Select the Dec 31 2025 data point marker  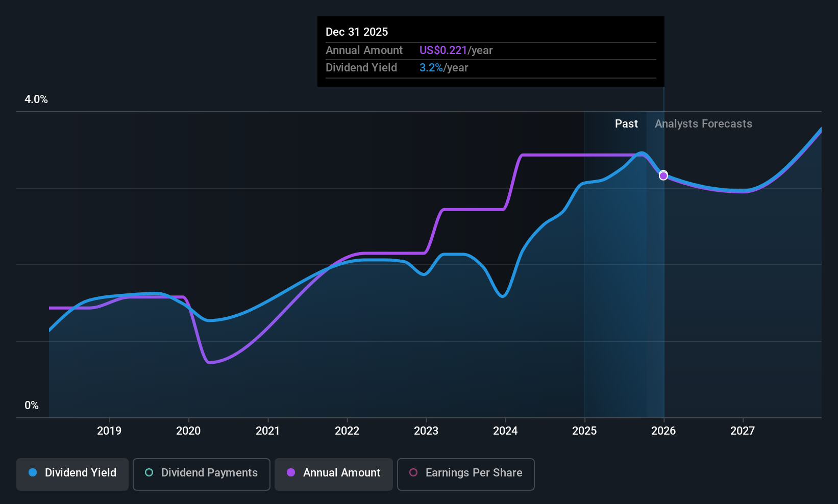coord(663,175)
